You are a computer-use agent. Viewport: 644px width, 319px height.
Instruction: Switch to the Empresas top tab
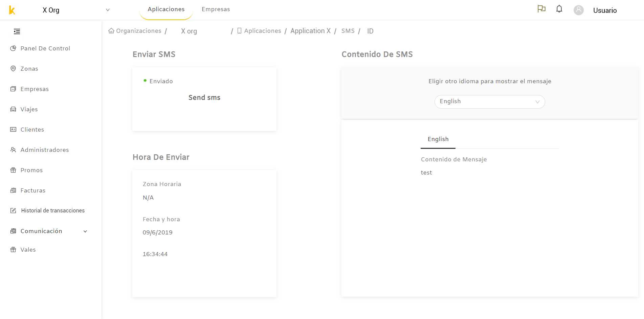point(216,9)
